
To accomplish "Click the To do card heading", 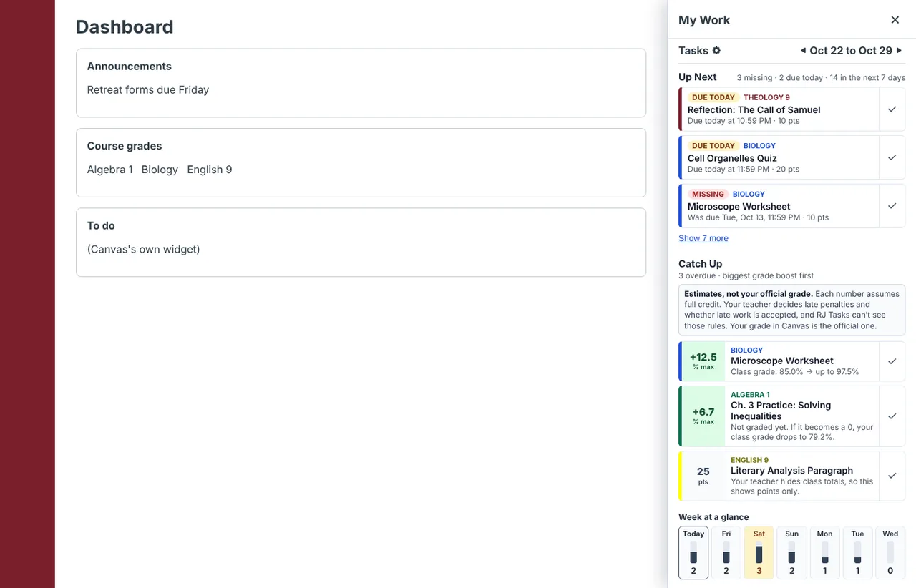I will click(101, 226).
